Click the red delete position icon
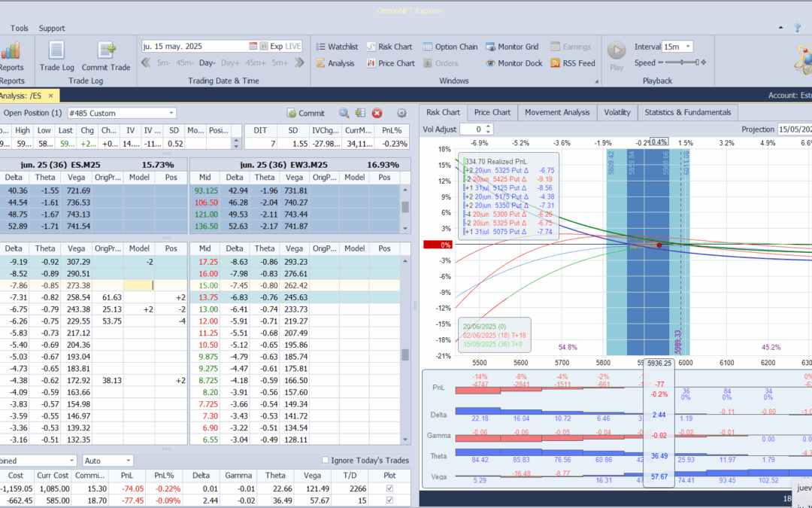 (377, 113)
